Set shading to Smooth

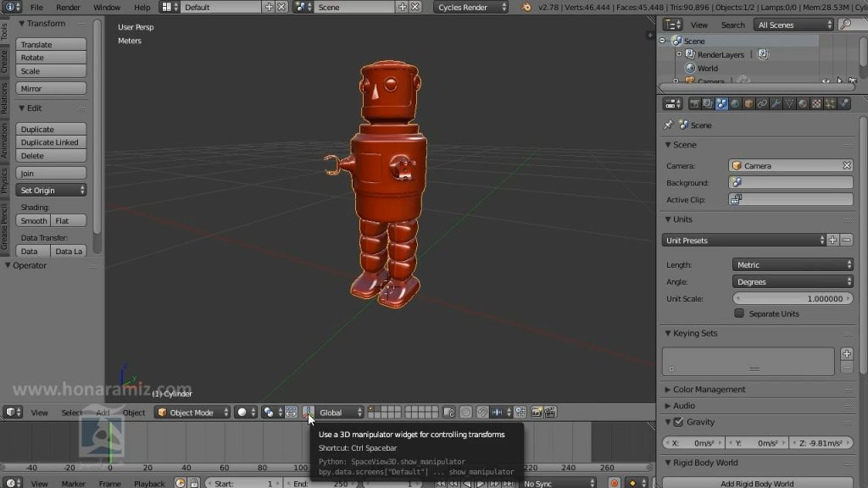[33, 221]
